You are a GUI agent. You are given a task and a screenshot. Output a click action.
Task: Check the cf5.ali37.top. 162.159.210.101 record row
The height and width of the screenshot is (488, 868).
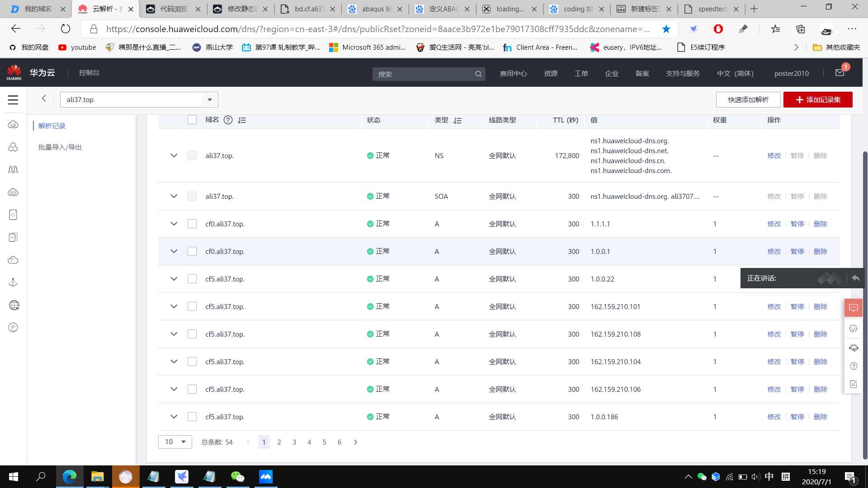coord(192,306)
